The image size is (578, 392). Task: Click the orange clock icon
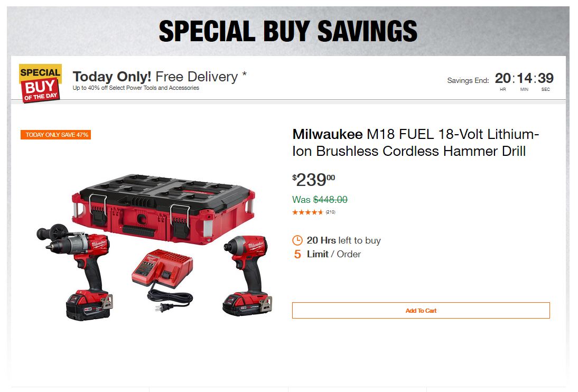click(x=297, y=240)
